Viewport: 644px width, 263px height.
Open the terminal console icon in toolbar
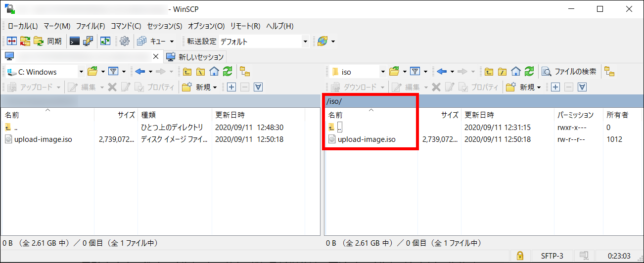[75, 42]
